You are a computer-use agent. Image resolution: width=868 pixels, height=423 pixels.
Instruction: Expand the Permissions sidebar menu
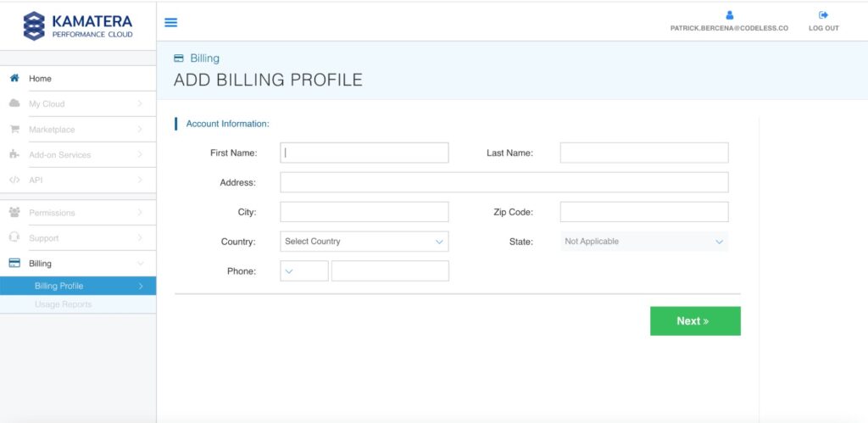pyautogui.click(x=77, y=213)
